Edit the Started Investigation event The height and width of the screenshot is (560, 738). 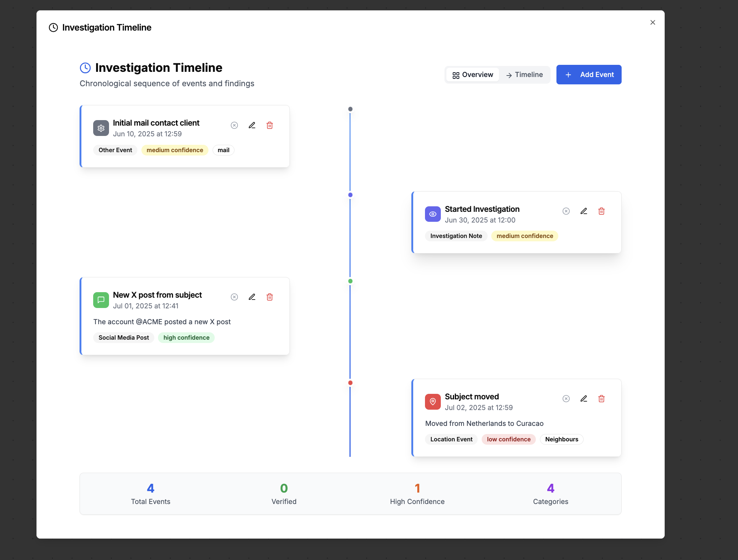[584, 211]
